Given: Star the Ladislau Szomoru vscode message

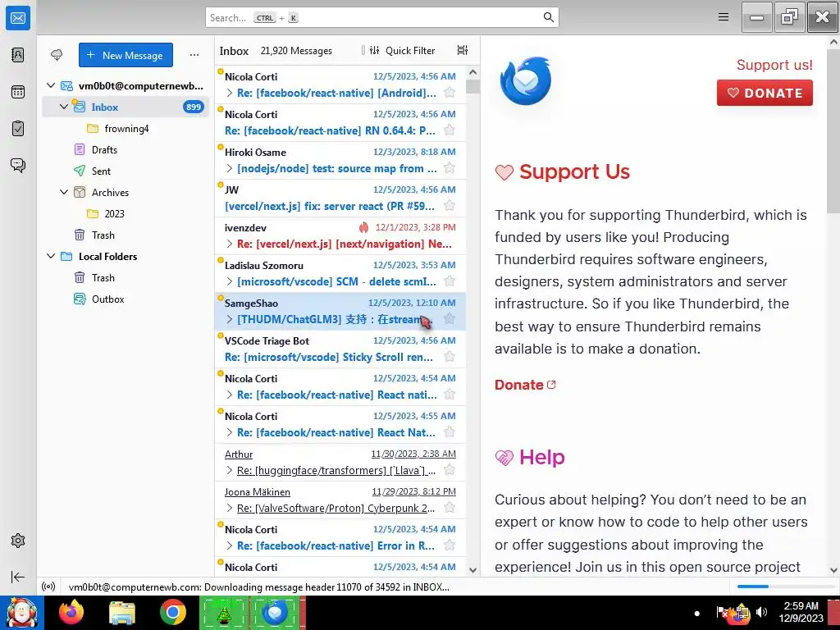Looking at the screenshot, I should [x=450, y=281].
